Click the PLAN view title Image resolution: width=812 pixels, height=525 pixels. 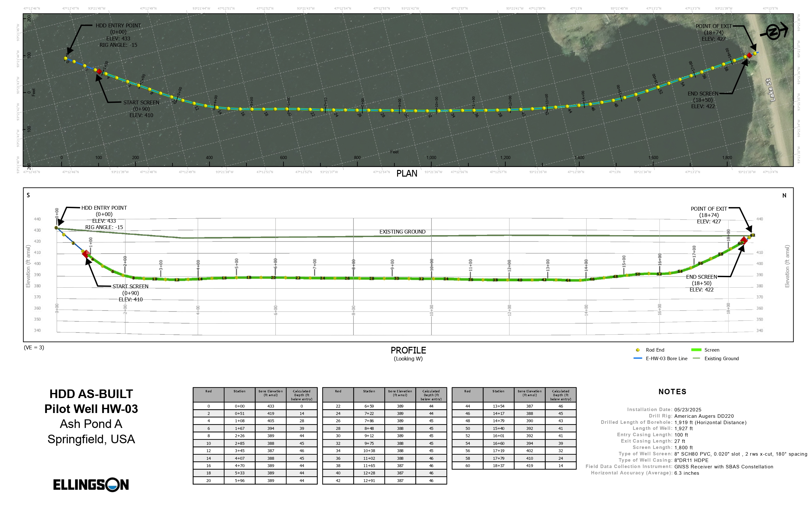(407, 173)
